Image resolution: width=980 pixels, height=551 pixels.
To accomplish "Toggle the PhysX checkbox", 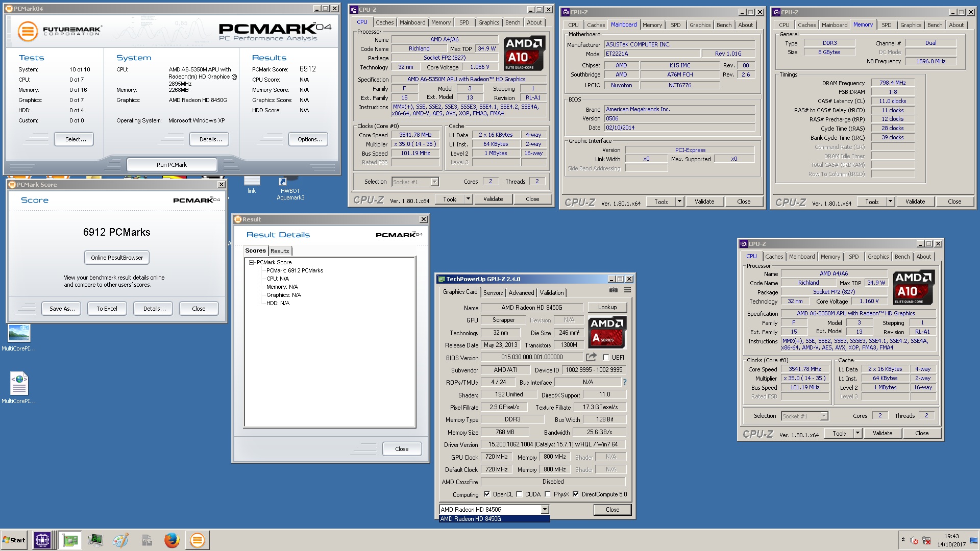I will 548,494.
